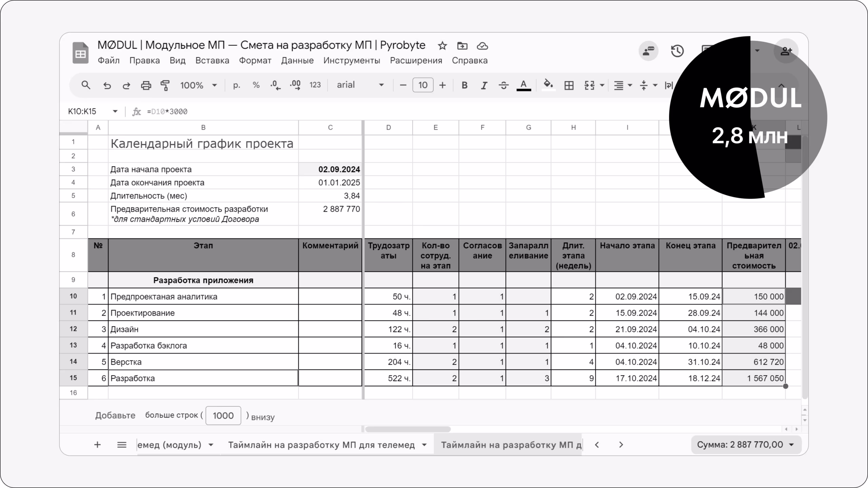Click Добавьте to add rows

(115, 415)
